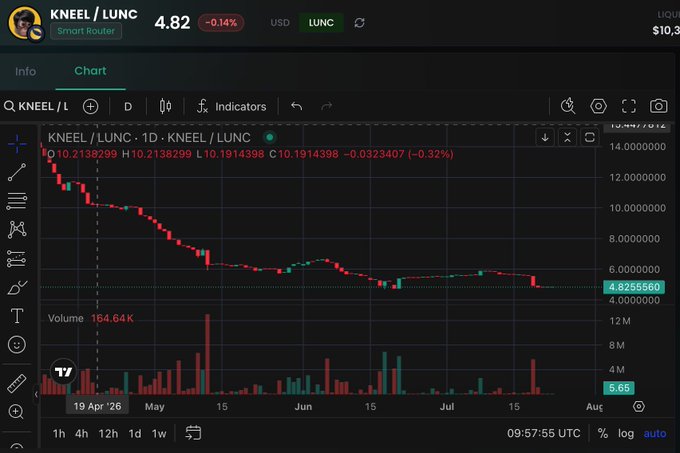
Task: Select the pattern drawing tool
Action: tap(17, 229)
